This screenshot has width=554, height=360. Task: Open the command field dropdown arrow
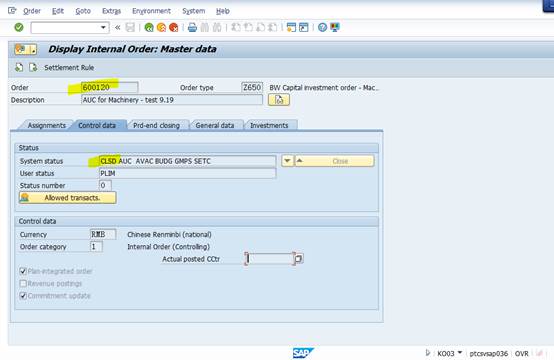click(x=103, y=27)
